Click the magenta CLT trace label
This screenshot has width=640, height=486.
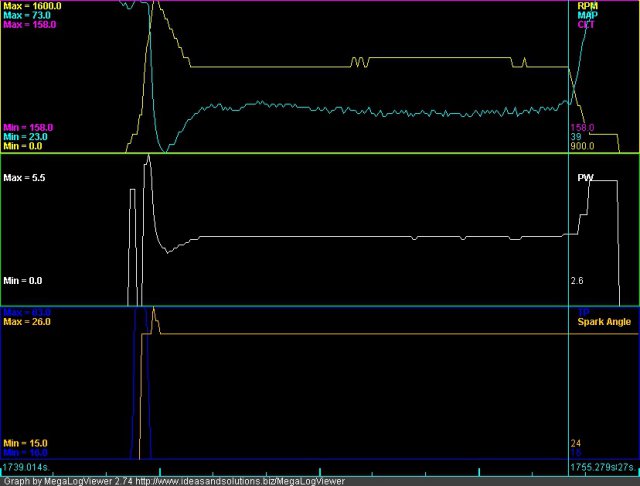[x=584, y=24]
